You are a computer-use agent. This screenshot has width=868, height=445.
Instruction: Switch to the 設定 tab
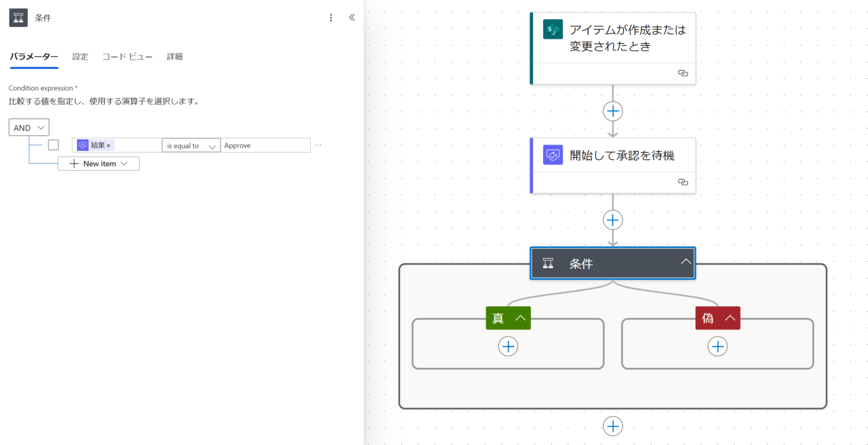coord(80,57)
